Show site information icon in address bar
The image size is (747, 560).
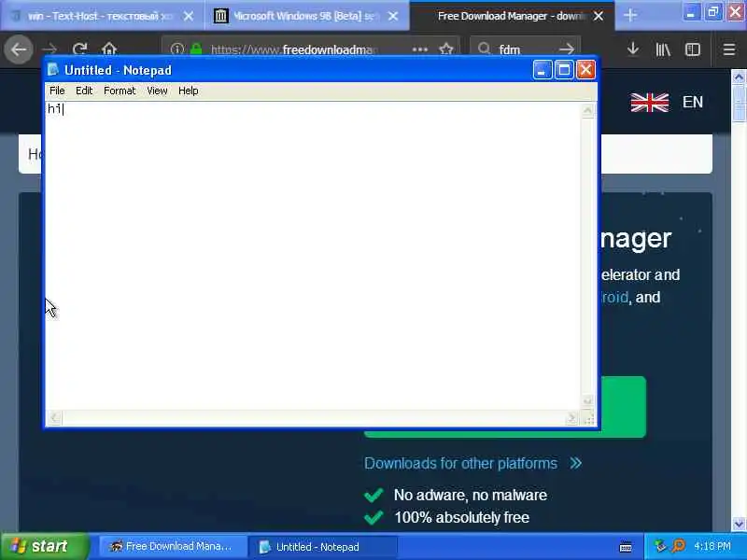[177, 49]
